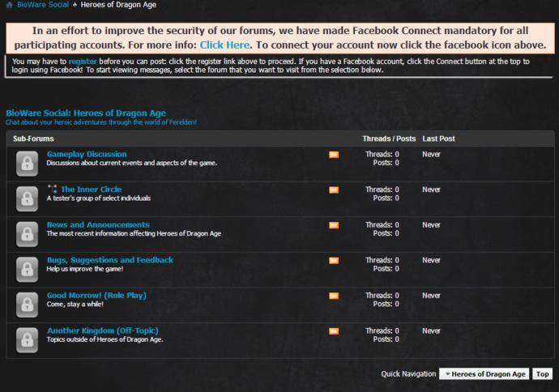Click the register link in notice

click(x=83, y=62)
